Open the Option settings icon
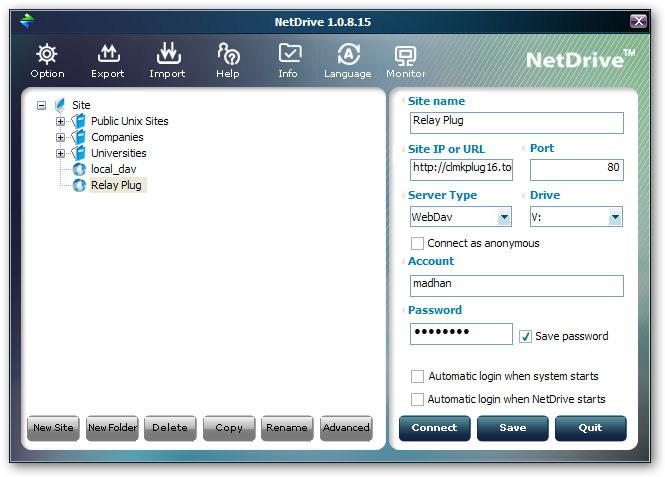 point(47,60)
